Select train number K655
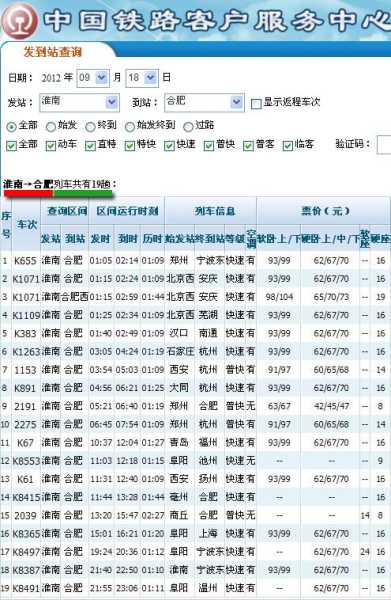 [x=25, y=261]
